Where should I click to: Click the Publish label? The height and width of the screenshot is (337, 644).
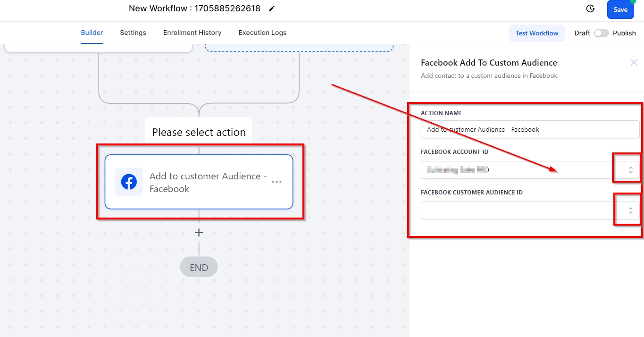coord(624,33)
